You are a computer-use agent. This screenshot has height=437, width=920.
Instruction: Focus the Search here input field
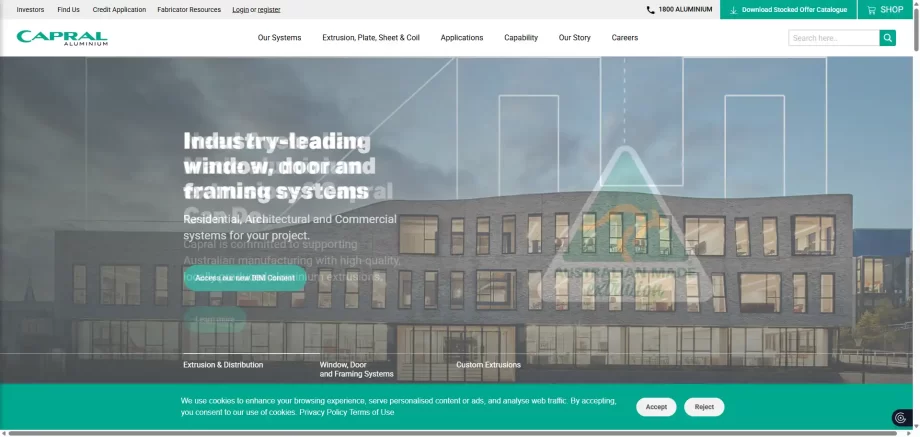tap(834, 38)
